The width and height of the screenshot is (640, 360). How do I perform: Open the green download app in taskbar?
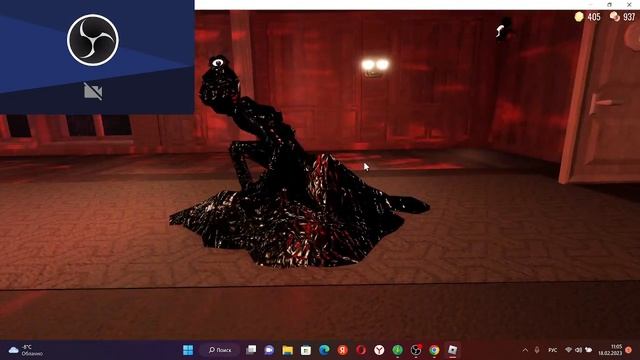[398, 350]
